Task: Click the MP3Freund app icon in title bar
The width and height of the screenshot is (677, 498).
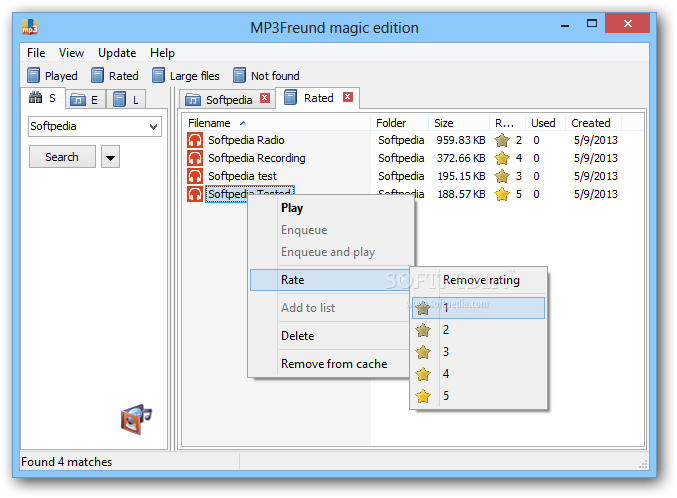Action: pos(30,27)
